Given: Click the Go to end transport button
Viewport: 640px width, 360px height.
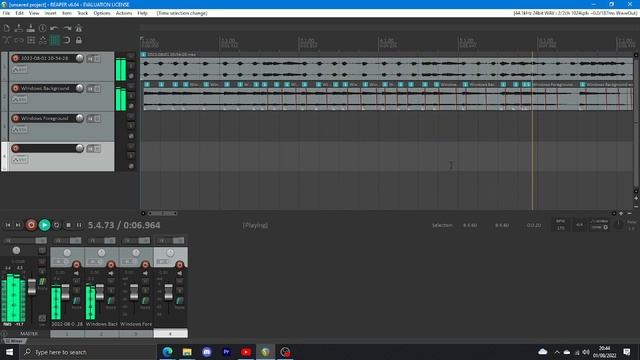Looking at the screenshot, I should [18, 225].
